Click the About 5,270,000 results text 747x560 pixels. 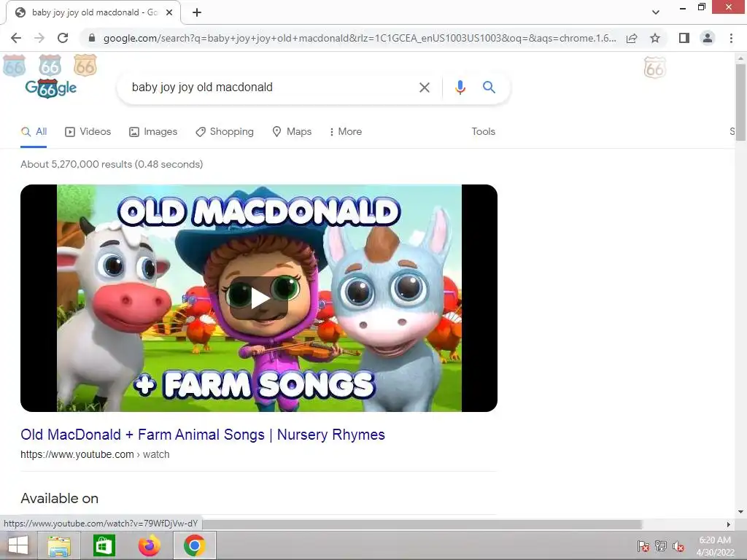pyautogui.click(x=112, y=164)
